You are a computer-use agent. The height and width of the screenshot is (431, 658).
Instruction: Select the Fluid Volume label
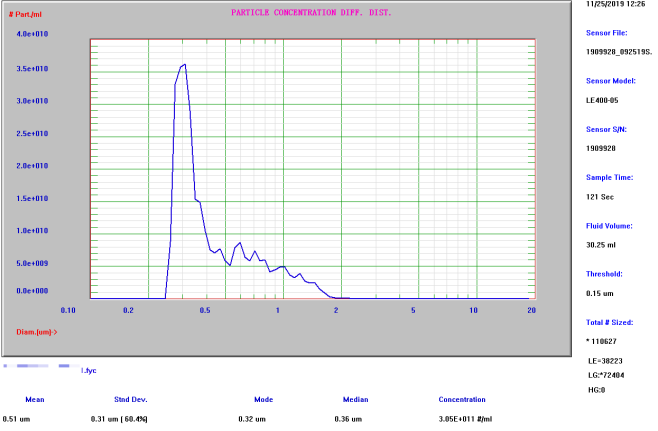[x=611, y=225]
